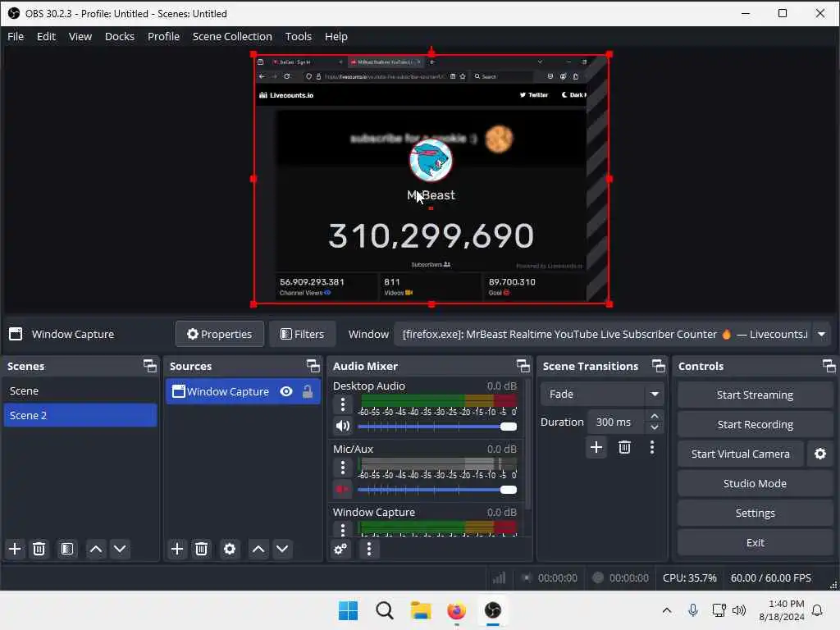This screenshot has width=840, height=630.
Task: Remove selected source using trash icon
Action: click(x=202, y=549)
